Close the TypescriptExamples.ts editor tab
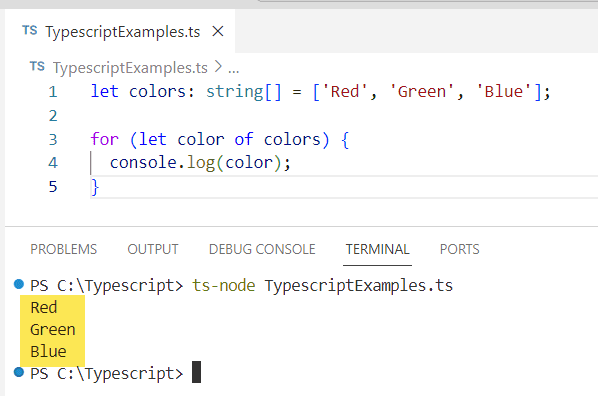The image size is (598, 396). point(218,31)
